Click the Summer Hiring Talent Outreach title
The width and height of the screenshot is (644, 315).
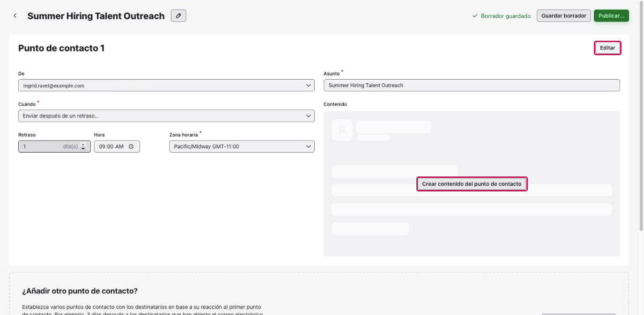pyautogui.click(x=96, y=16)
